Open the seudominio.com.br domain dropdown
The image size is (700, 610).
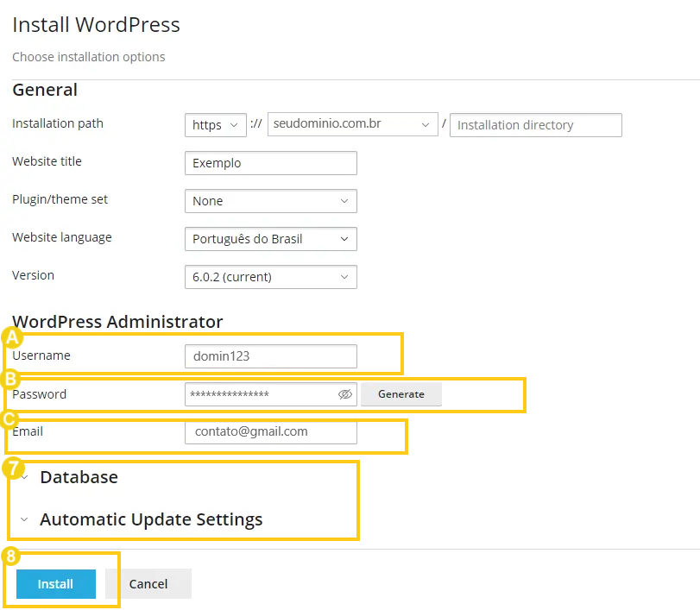pos(353,124)
